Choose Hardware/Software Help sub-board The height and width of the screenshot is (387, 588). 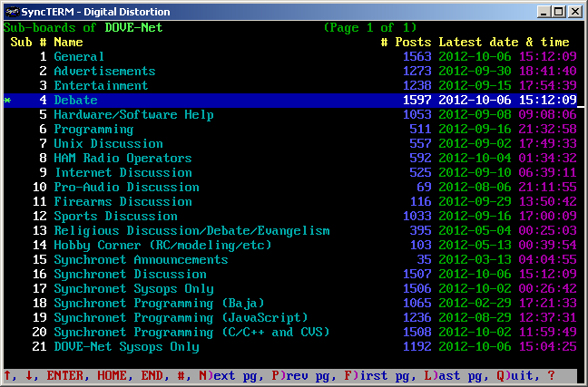pos(133,114)
